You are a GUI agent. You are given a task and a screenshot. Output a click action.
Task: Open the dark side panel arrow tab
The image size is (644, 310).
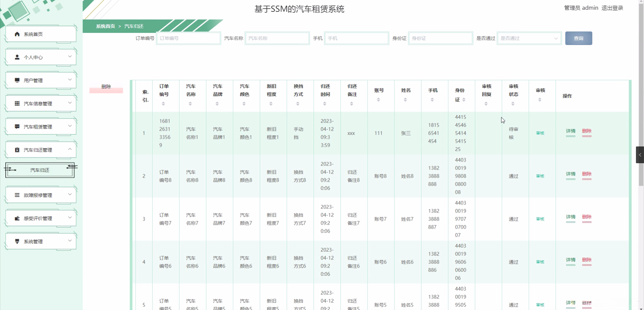pyautogui.click(x=640, y=155)
